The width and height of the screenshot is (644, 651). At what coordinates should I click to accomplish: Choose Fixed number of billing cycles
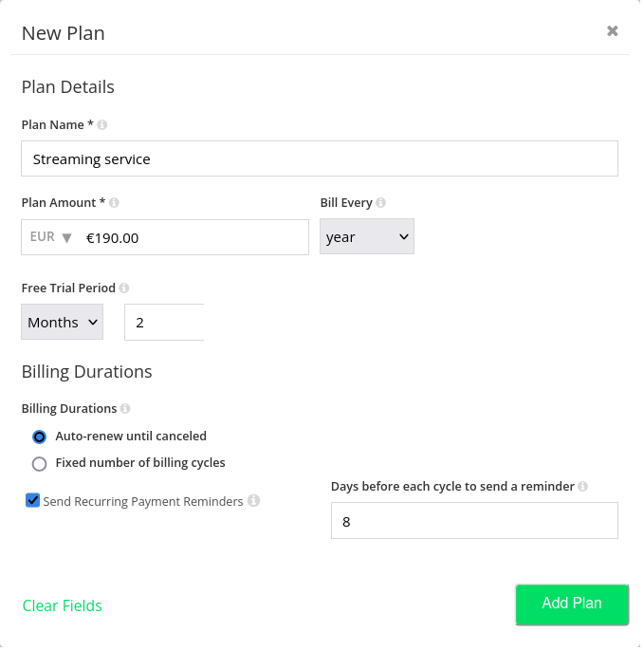point(39,464)
